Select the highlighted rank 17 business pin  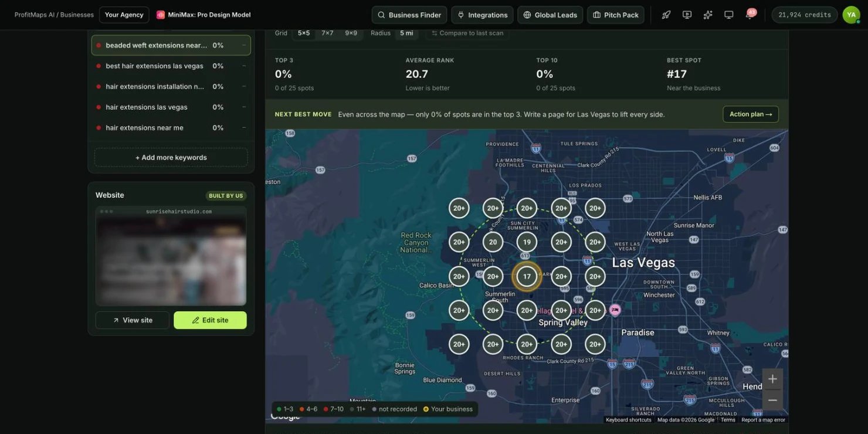point(527,276)
